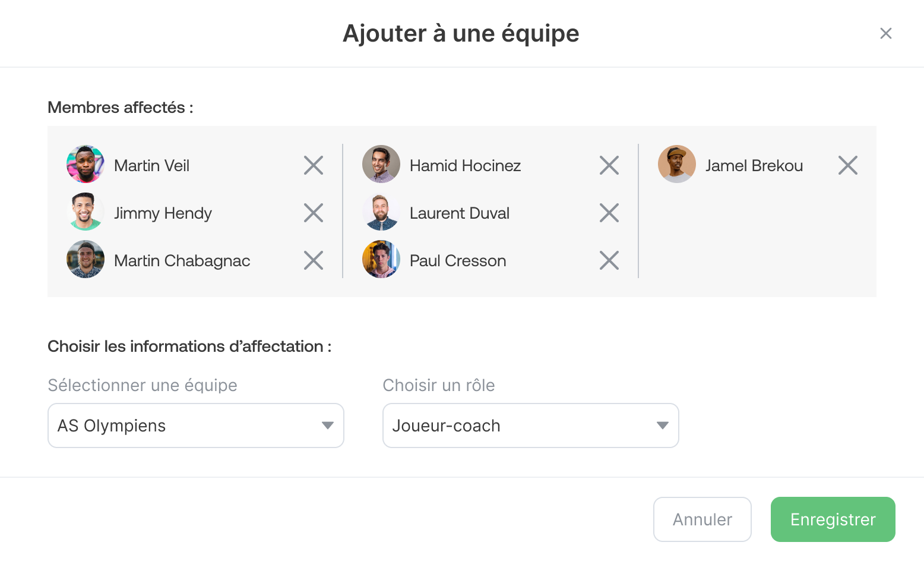This screenshot has width=924, height=561.
Task: Remove Martin Chabagnac from affected members
Action: coord(314,260)
